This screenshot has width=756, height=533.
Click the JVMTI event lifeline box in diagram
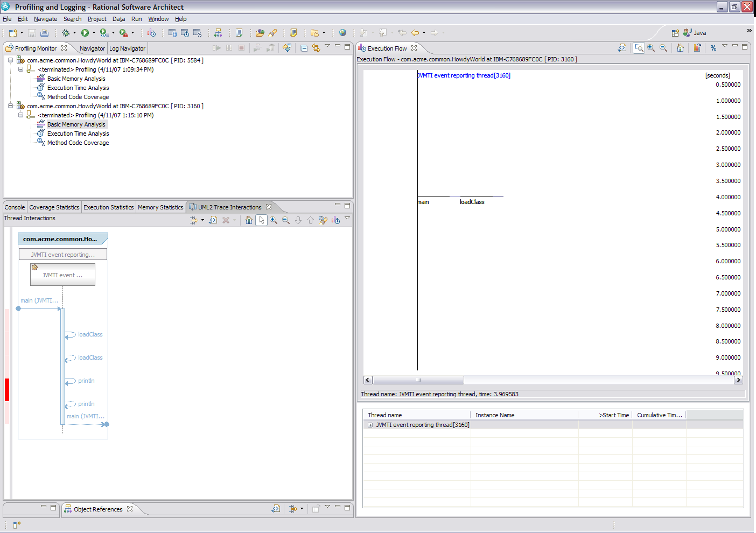(x=62, y=275)
